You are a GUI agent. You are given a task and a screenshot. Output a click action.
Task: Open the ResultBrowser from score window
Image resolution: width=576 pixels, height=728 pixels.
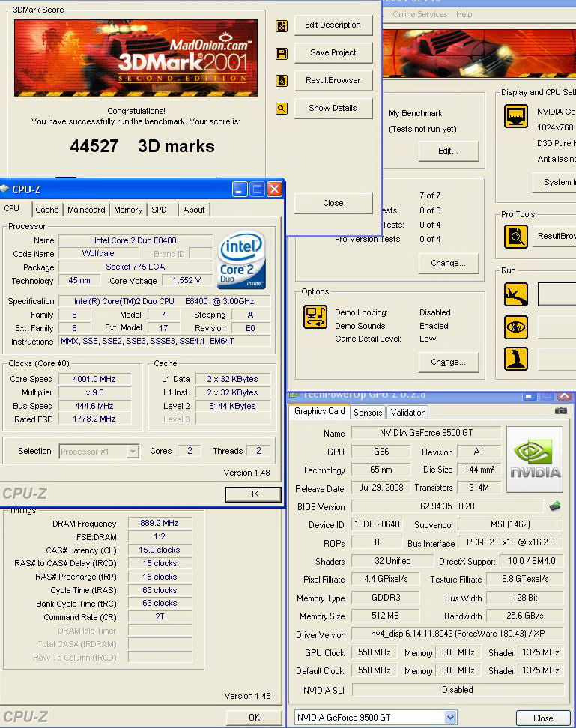tap(333, 80)
